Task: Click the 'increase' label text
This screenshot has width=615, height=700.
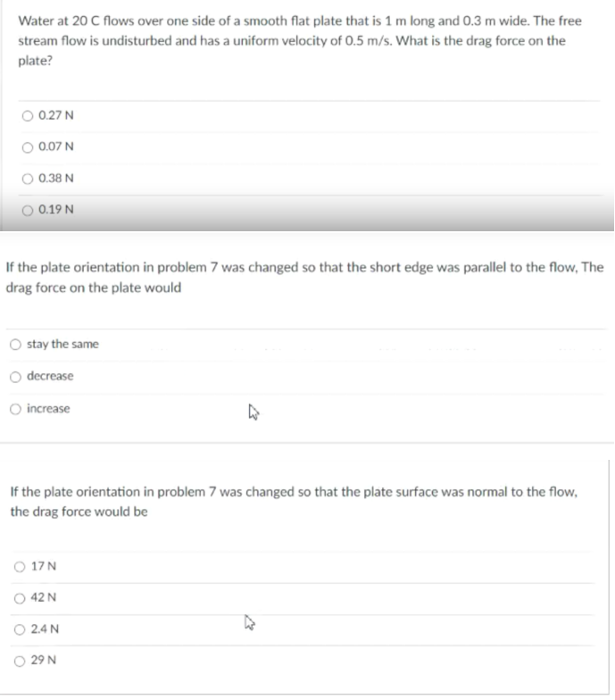Action: [48, 409]
